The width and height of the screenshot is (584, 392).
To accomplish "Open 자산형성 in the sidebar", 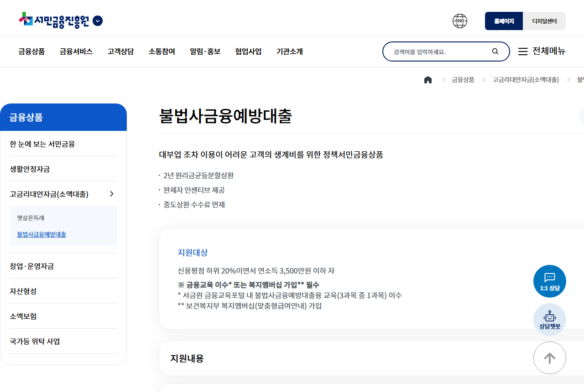I will 63,291.
